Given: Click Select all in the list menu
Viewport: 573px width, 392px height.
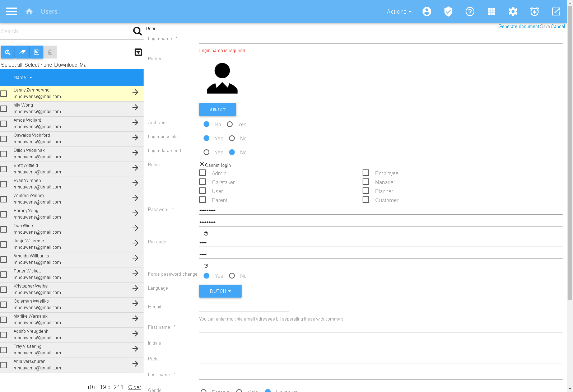Looking at the screenshot, I should tap(11, 65).
